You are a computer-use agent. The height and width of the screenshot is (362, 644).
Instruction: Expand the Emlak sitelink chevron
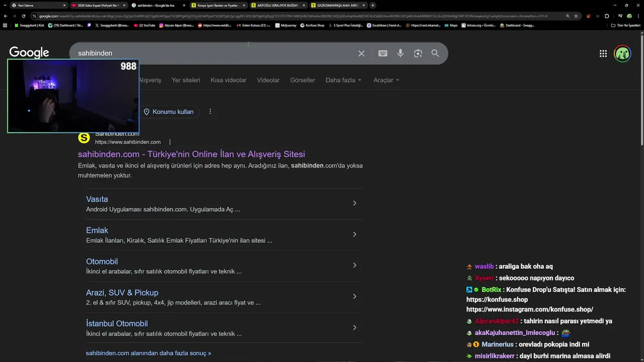pyautogui.click(x=355, y=234)
